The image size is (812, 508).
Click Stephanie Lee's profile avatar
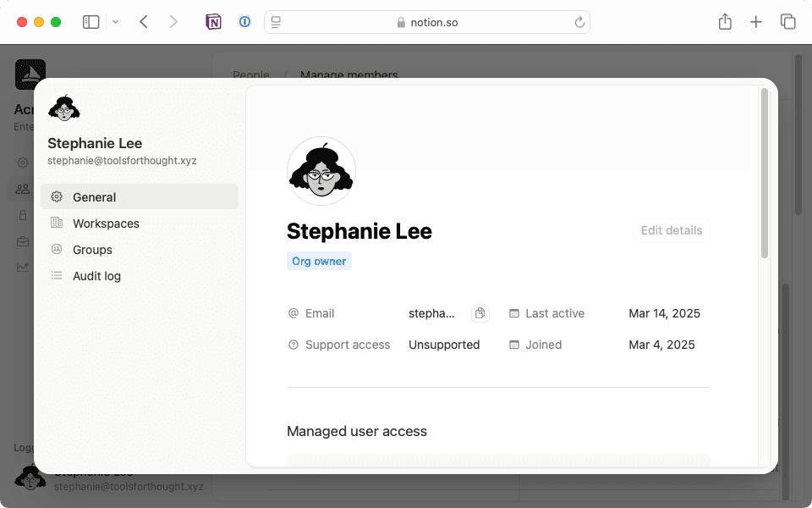coord(321,171)
